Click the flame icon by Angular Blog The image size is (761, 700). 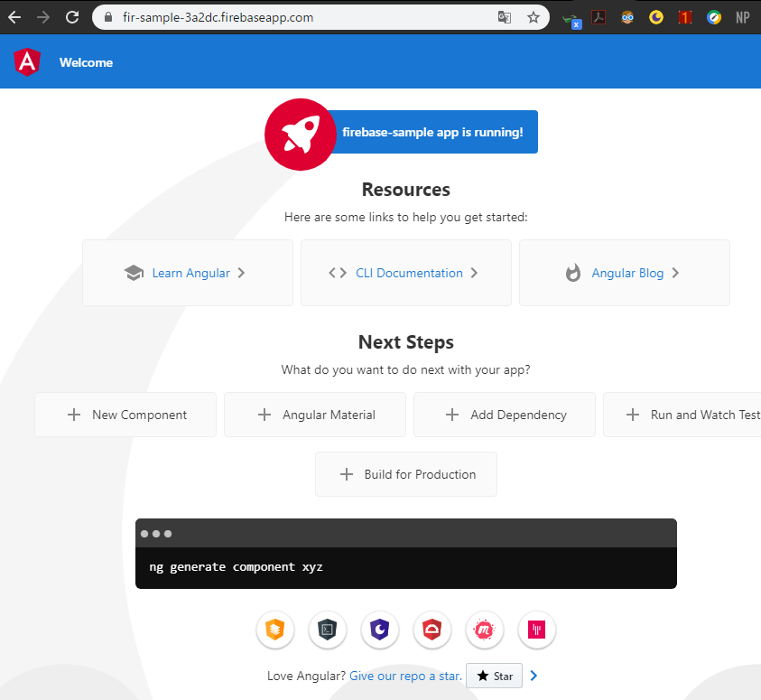click(573, 273)
